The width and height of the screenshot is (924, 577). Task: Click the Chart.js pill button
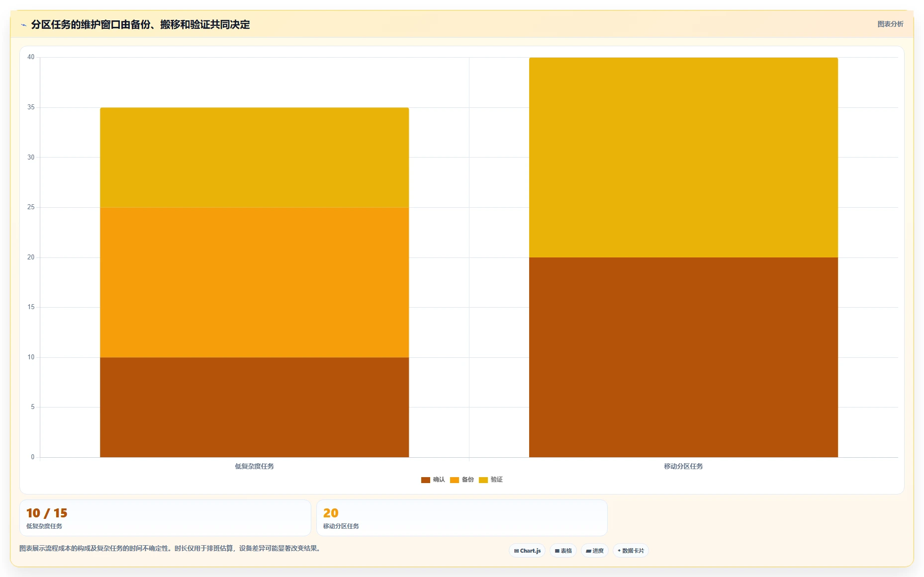pyautogui.click(x=527, y=551)
